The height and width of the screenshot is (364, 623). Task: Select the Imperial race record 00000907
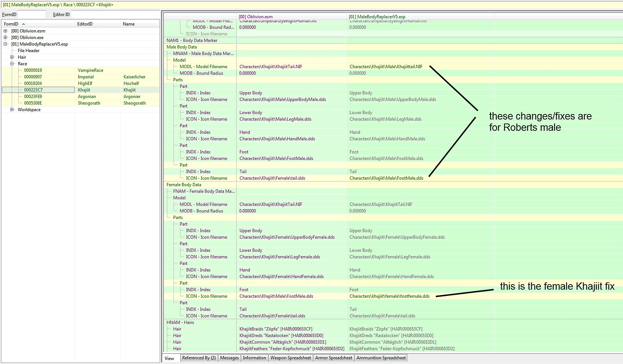[x=81, y=77]
